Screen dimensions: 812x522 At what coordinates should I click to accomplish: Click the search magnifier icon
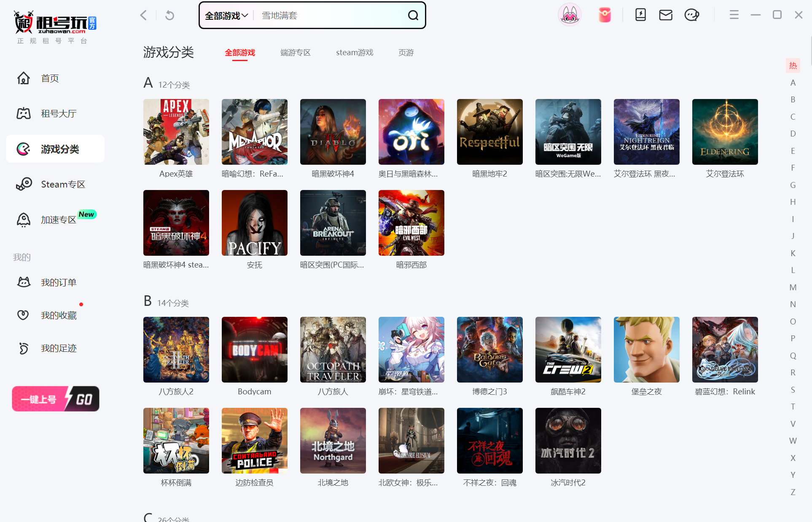(413, 16)
